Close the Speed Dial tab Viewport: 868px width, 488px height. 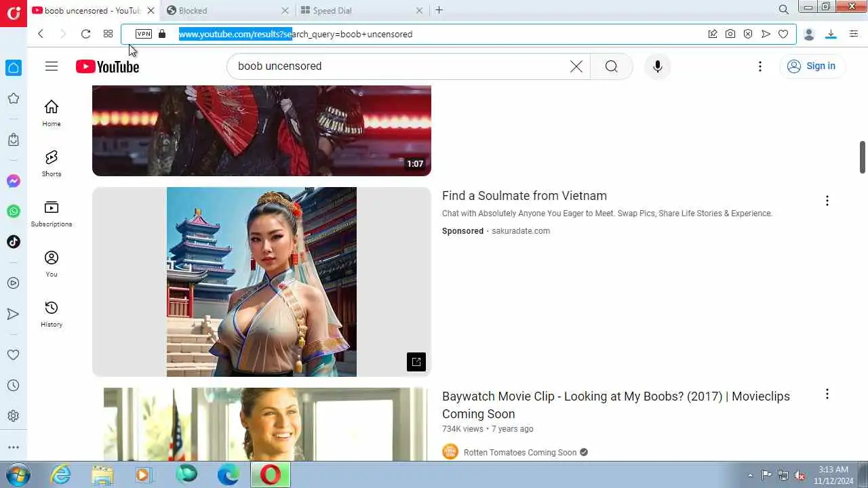[x=419, y=10]
